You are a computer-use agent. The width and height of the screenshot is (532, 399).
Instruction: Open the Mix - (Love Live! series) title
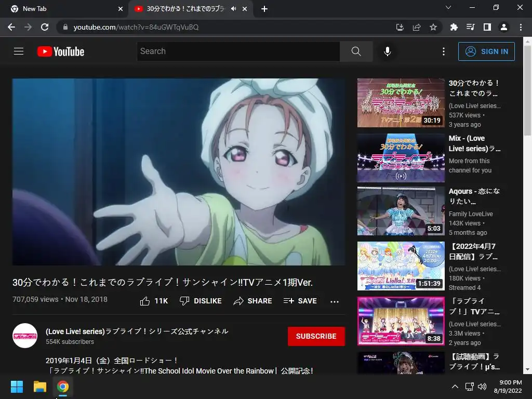coord(474,143)
